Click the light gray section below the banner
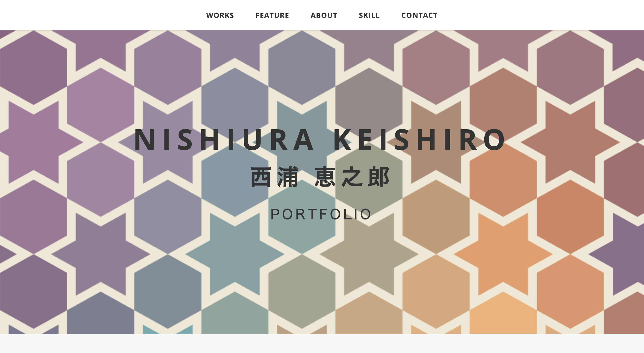This screenshot has height=353, width=644. [x=322, y=344]
